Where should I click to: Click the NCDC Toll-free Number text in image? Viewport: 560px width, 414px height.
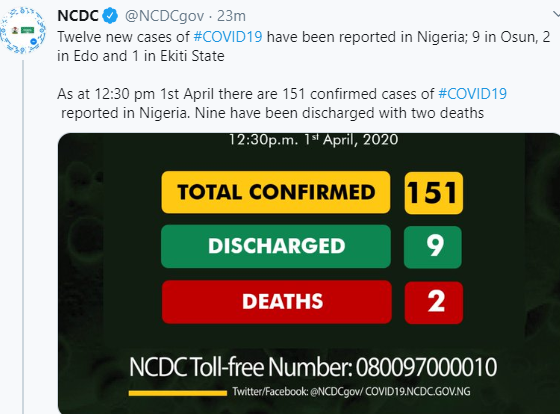tap(313, 367)
